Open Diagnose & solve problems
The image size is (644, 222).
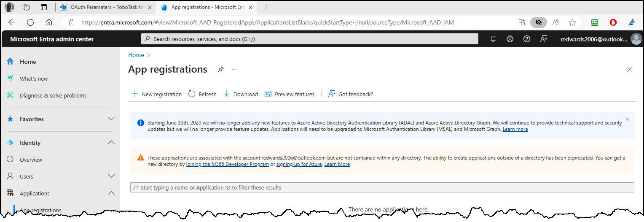[x=53, y=95]
